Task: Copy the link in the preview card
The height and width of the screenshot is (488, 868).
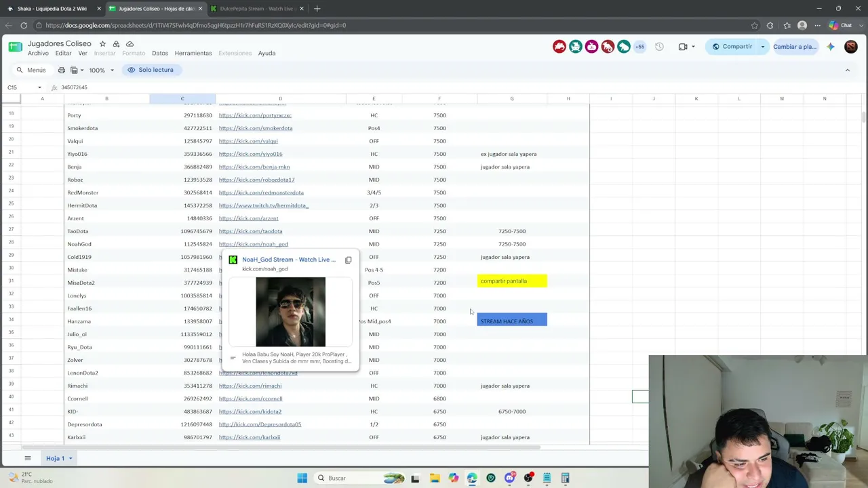Action: click(349, 260)
